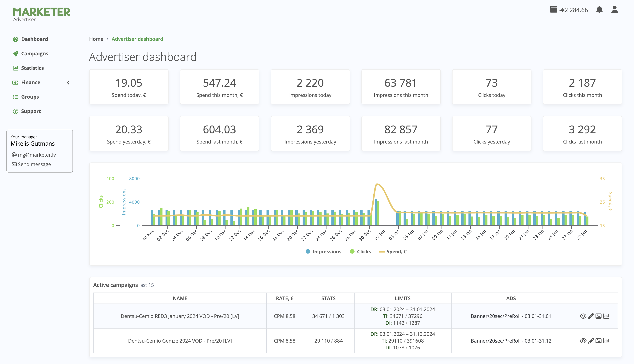The width and height of the screenshot is (634, 364).
Task: Open the Campaigns sidebar item
Action: point(35,53)
